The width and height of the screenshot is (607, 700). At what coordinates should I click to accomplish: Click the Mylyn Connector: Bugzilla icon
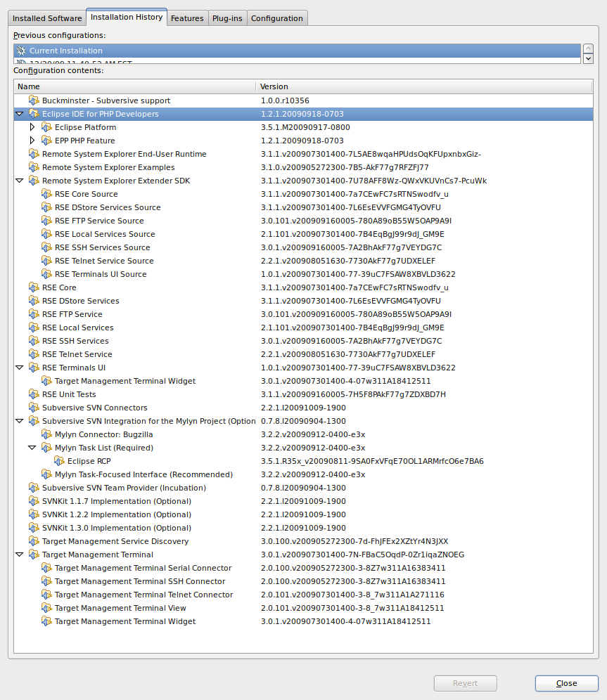point(46,434)
